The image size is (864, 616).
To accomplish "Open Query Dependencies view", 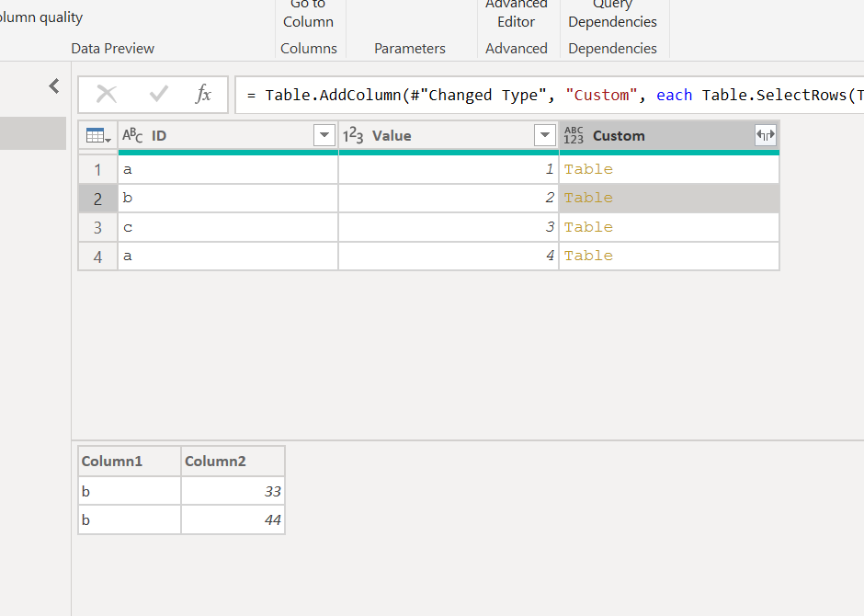I will point(613,15).
